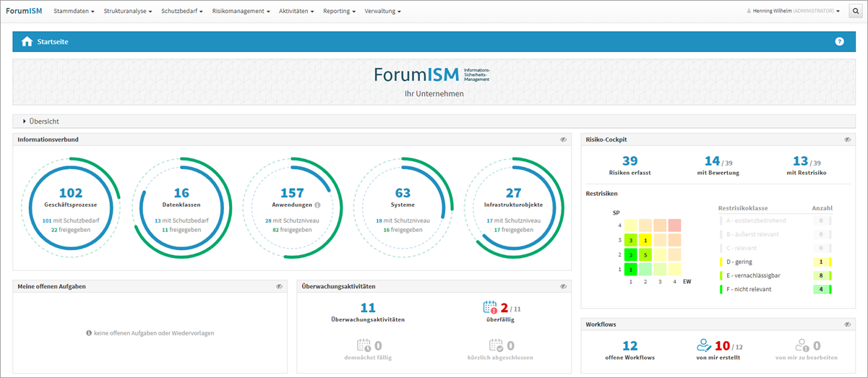The height and width of the screenshot is (378, 868).
Task: Hide the Informationsverbund panel via eye icon
Action: [x=562, y=139]
